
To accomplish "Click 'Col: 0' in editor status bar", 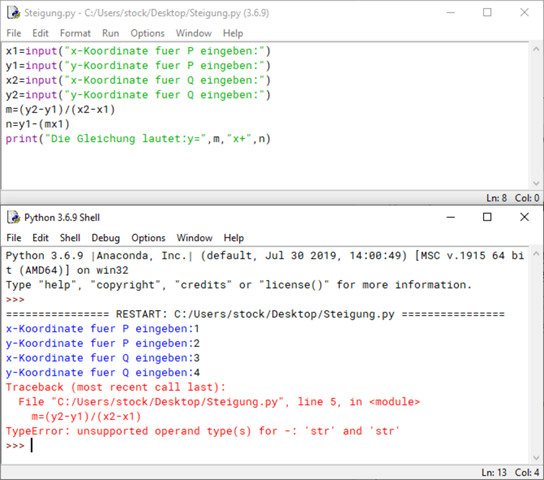I will click(x=527, y=198).
